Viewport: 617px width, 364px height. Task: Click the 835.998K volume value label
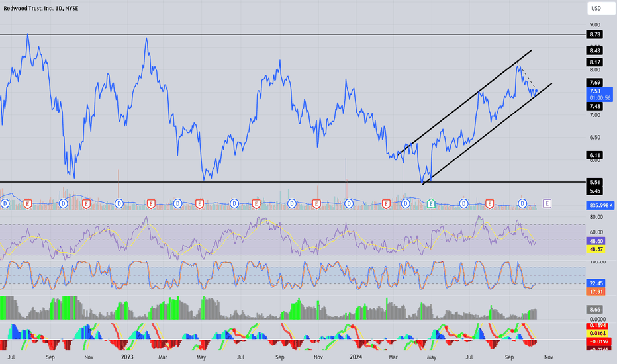[600, 205]
